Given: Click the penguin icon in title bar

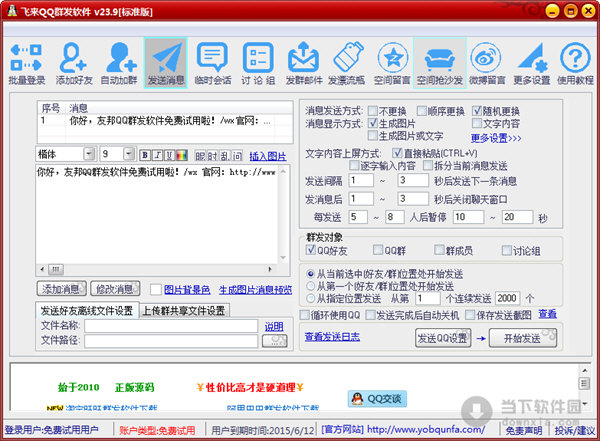Looking at the screenshot, I should click(12, 11).
